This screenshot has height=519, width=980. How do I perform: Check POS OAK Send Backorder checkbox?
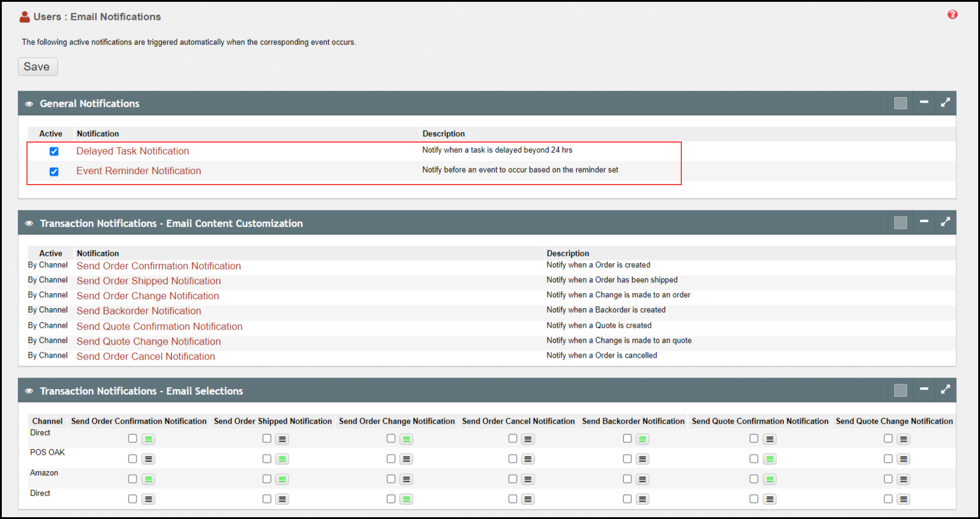627,458
